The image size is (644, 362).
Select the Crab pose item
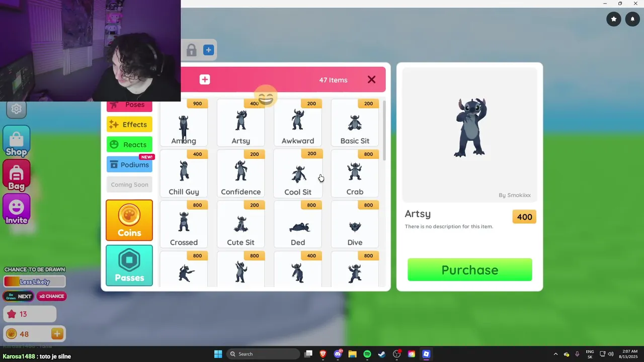point(355,173)
